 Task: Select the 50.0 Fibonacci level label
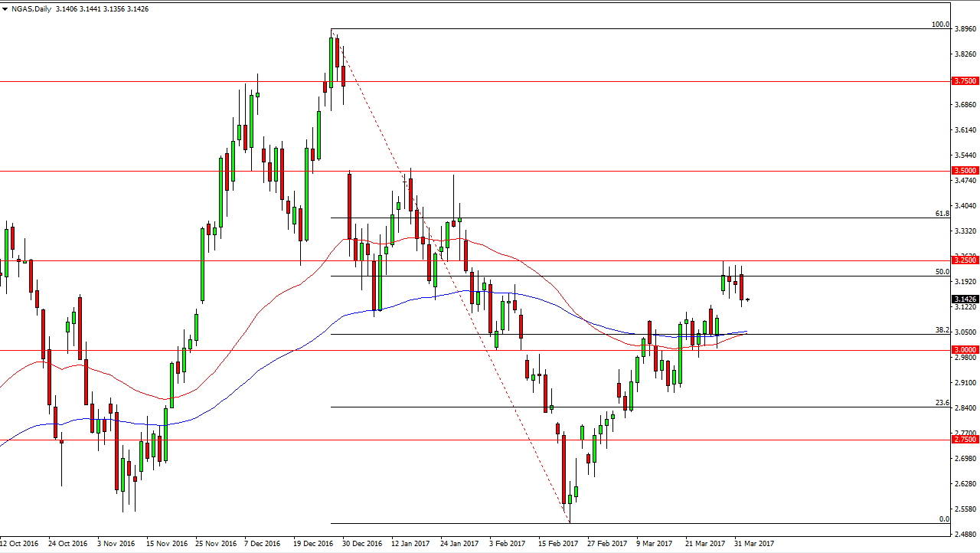[x=942, y=271]
